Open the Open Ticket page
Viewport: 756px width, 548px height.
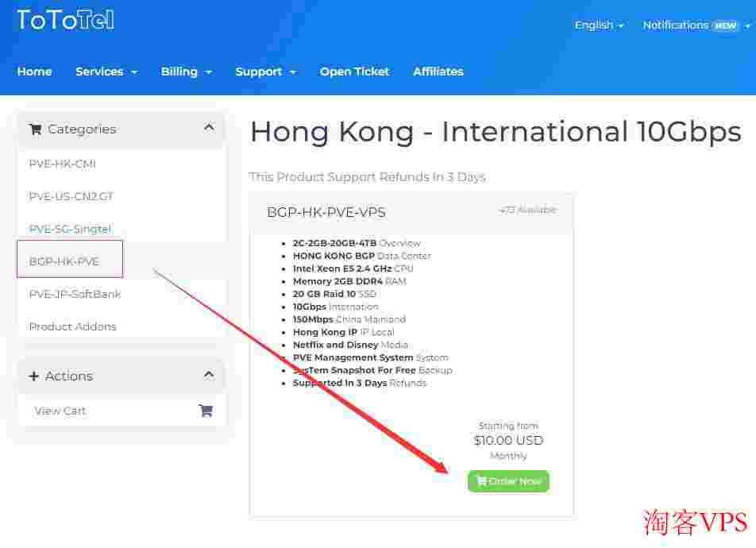(x=354, y=71)
